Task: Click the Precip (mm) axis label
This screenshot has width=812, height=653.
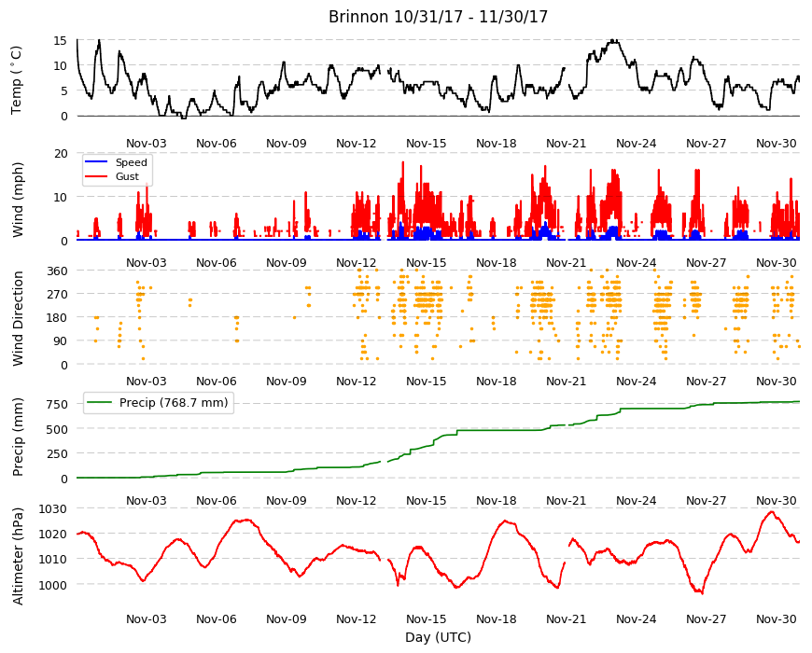Action: [x=18, y=437]
